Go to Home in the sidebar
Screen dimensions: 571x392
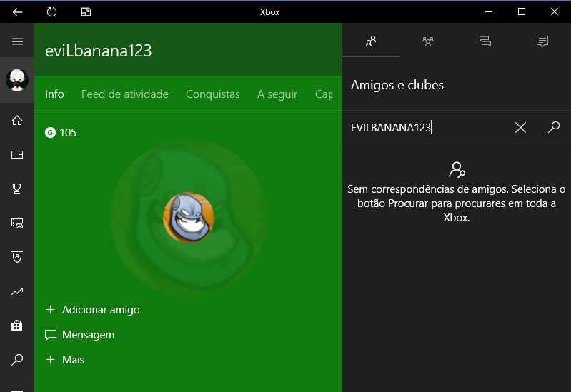coord(17,120)
